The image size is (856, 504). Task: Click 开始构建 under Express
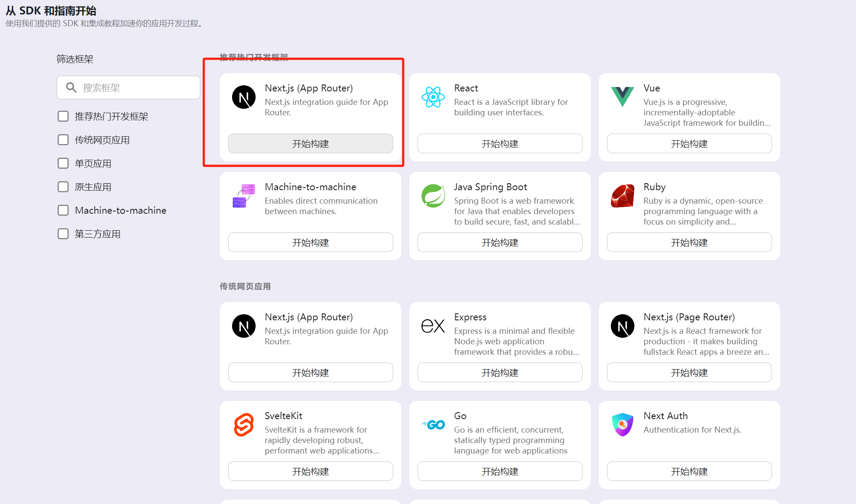pyautogui.click(x=500, y=373)
